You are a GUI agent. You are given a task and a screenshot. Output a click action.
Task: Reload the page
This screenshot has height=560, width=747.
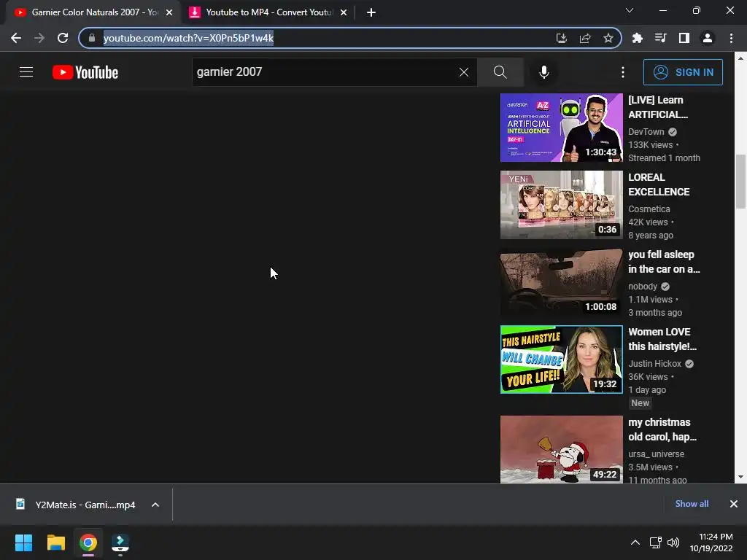point(63,38)
